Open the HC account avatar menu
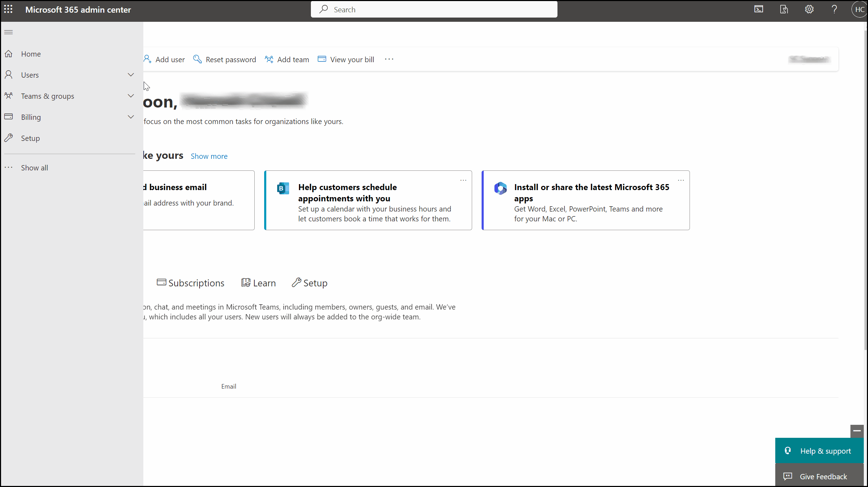The height and width of the screenshot is (487, 868). [859, 9]
